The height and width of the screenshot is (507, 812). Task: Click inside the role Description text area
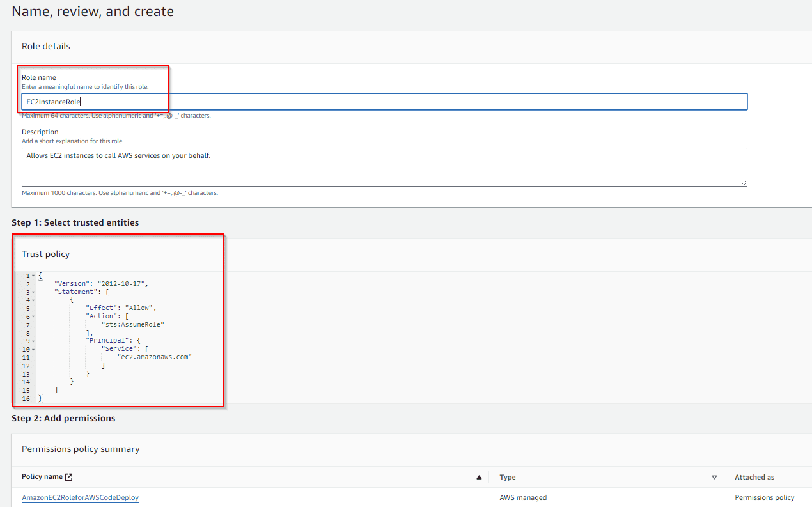pos(384,167)
